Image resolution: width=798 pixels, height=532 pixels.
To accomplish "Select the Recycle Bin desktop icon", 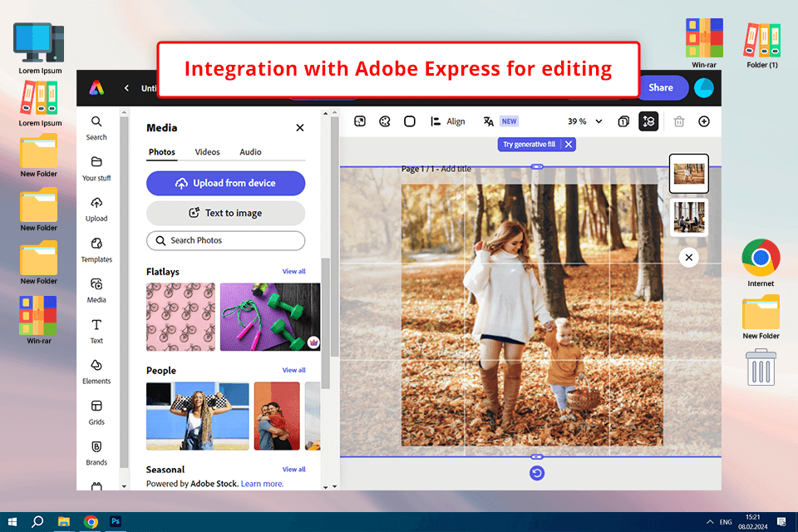I will click(x=761, y=367).
